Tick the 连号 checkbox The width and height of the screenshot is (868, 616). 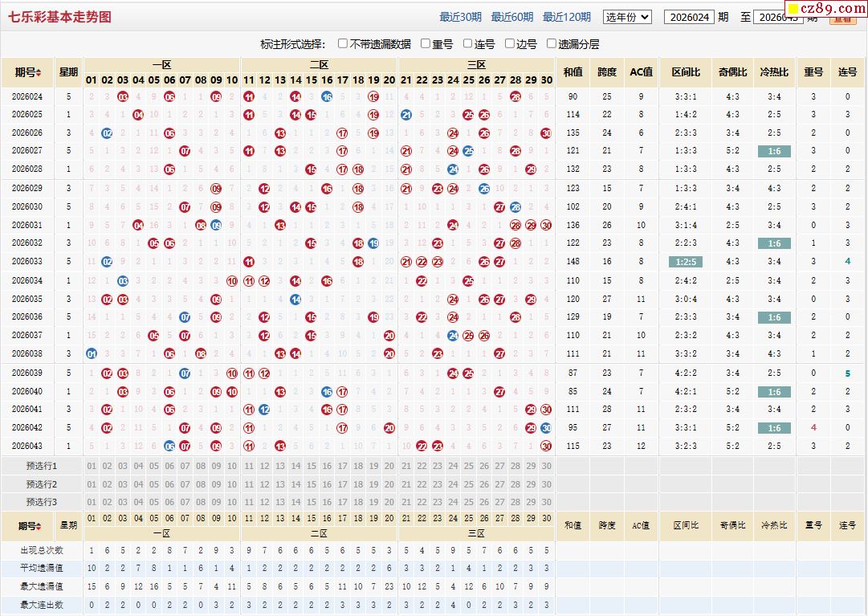click(x=468, y=44)
